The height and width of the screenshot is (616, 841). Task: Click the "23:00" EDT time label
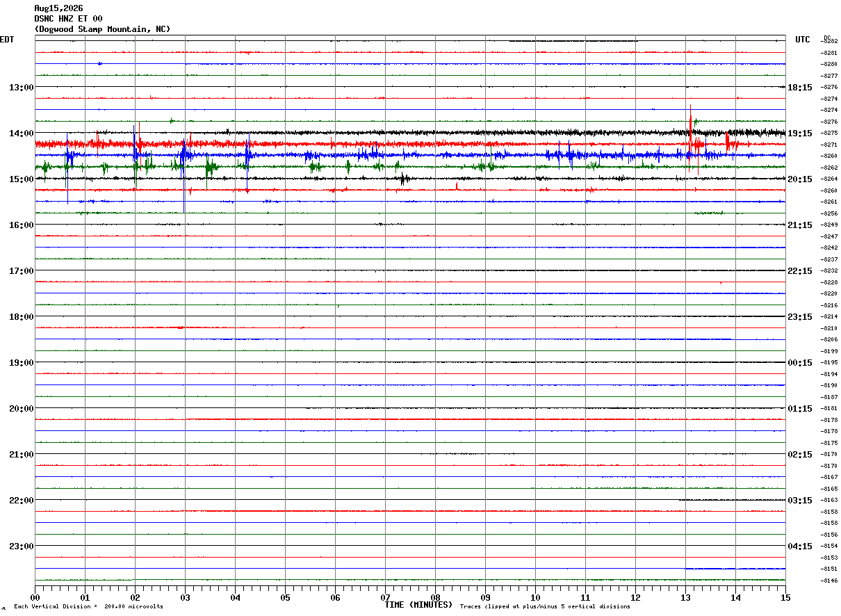pyautogui.click(x=22, y=546)
